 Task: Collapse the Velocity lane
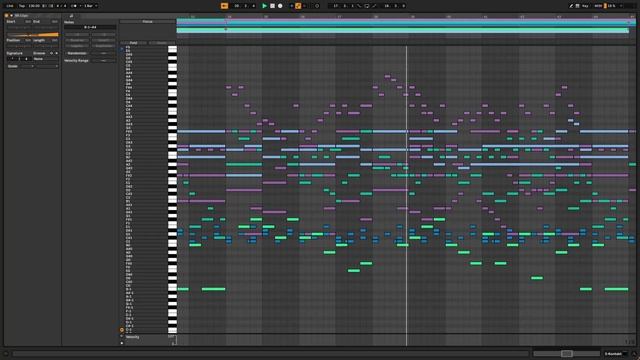[x=122, y=337]
